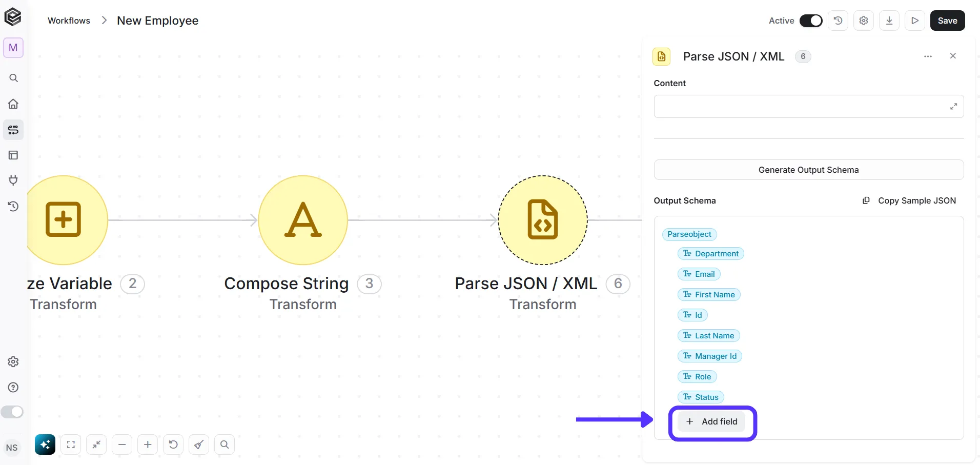Viewport: 980px width, 465px height.
Task: Click Generate Output Schema
Action: coord(809,170)
